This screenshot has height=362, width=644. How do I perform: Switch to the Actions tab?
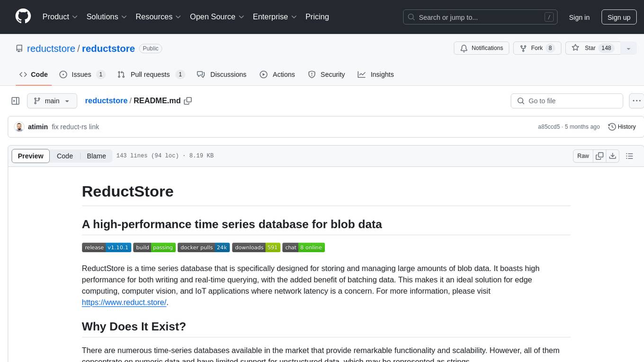[x=277, y=74]
